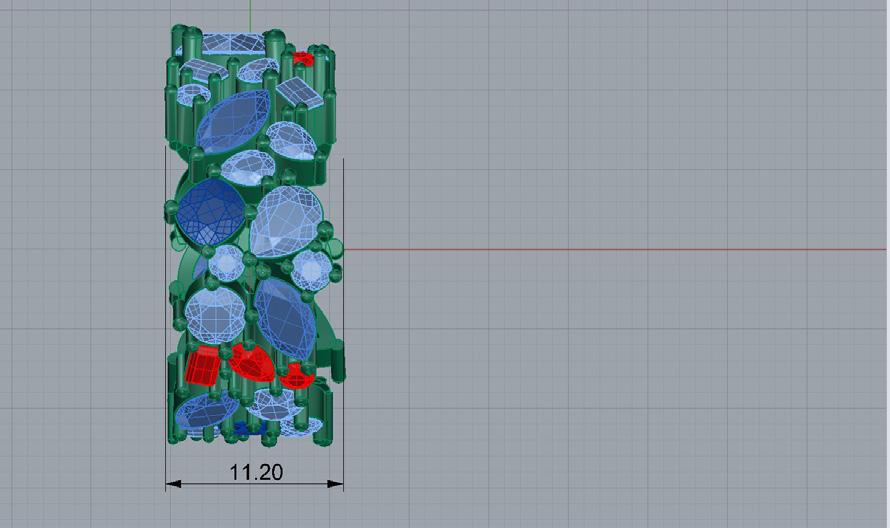
Task: Select the large marquise gem near top
Action: click(233, 121)
